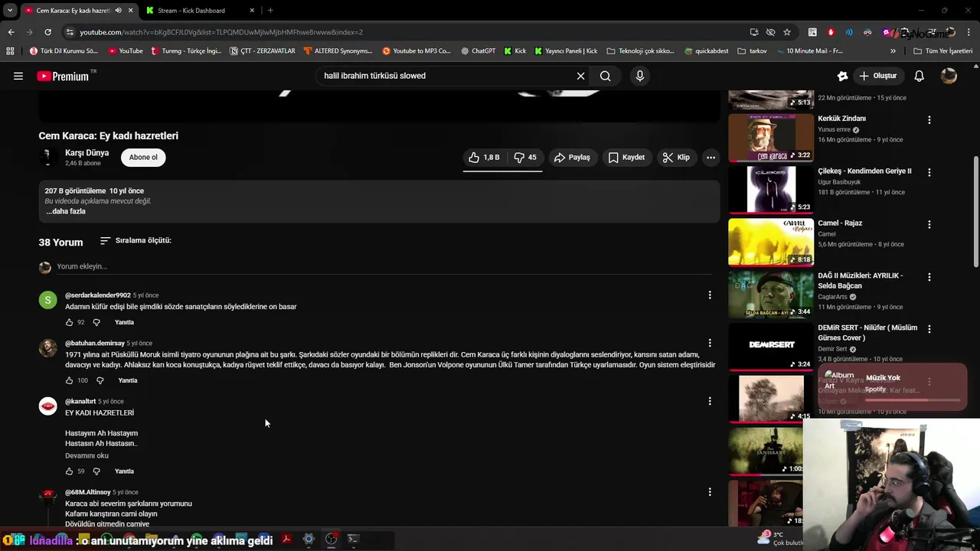This screenshot has height=551, width=980.
Task: Click the QR code extension icon
Action: click(812, 32)
